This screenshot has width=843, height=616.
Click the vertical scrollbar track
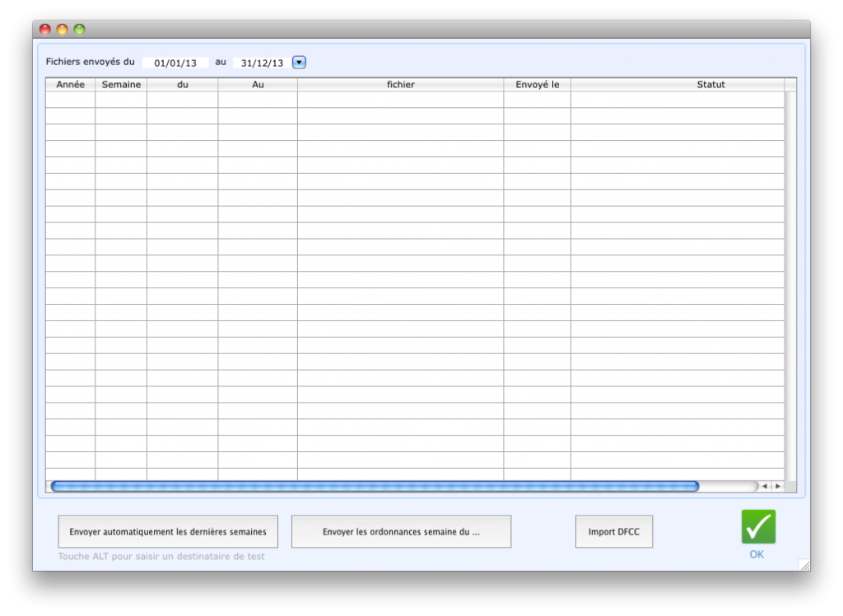(x=790, y=285)
